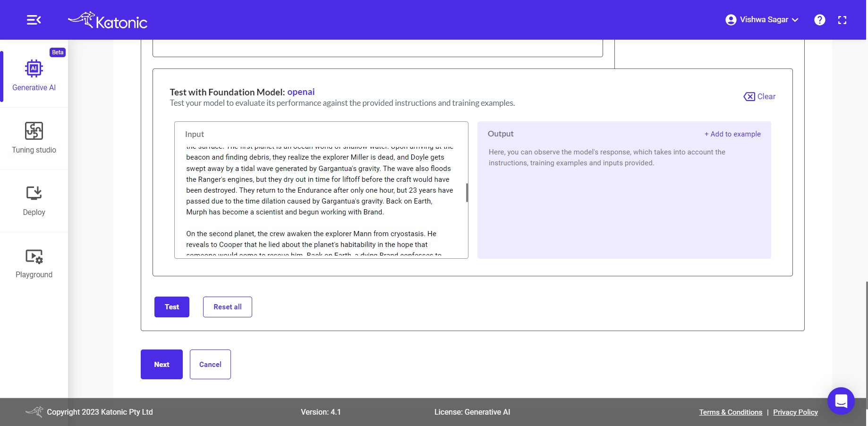Click the Next button
Image resolution: width=868 pixels, height=426 pixels.
162,364
